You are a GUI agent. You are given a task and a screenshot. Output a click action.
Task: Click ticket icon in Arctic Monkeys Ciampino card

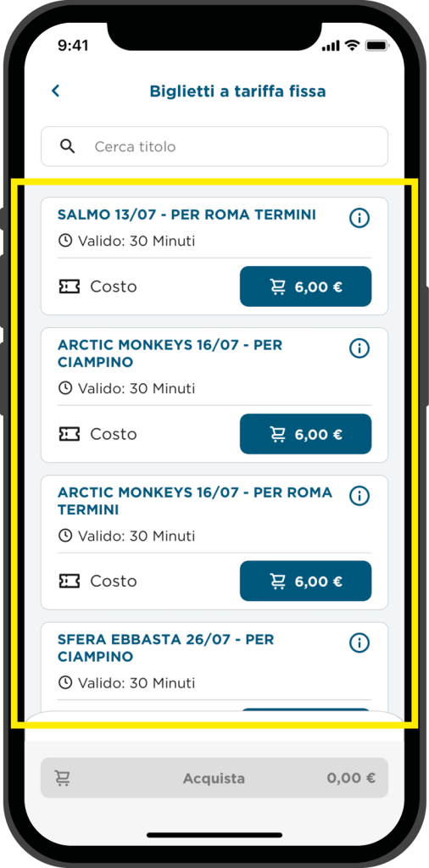tap(70, 434)
